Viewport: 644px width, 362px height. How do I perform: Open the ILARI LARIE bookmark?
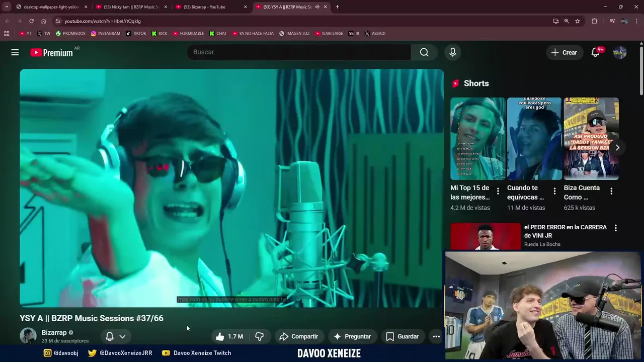329,34
